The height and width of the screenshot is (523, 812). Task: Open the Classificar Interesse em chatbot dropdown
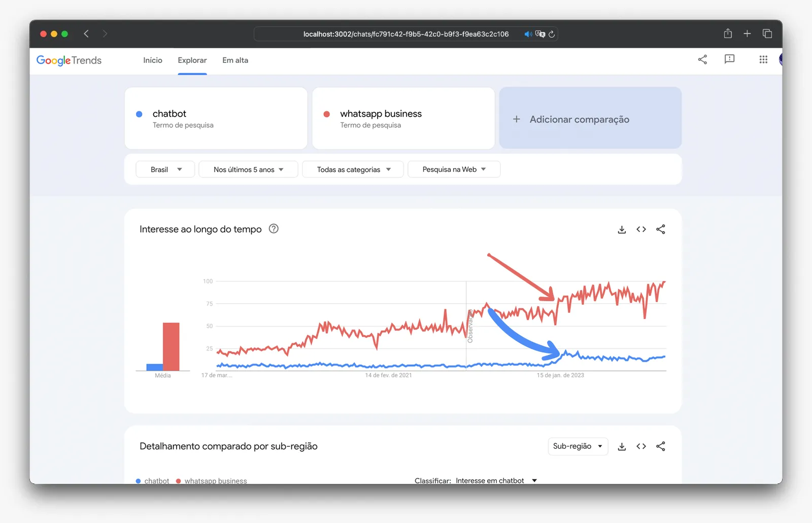pos(496,480)
